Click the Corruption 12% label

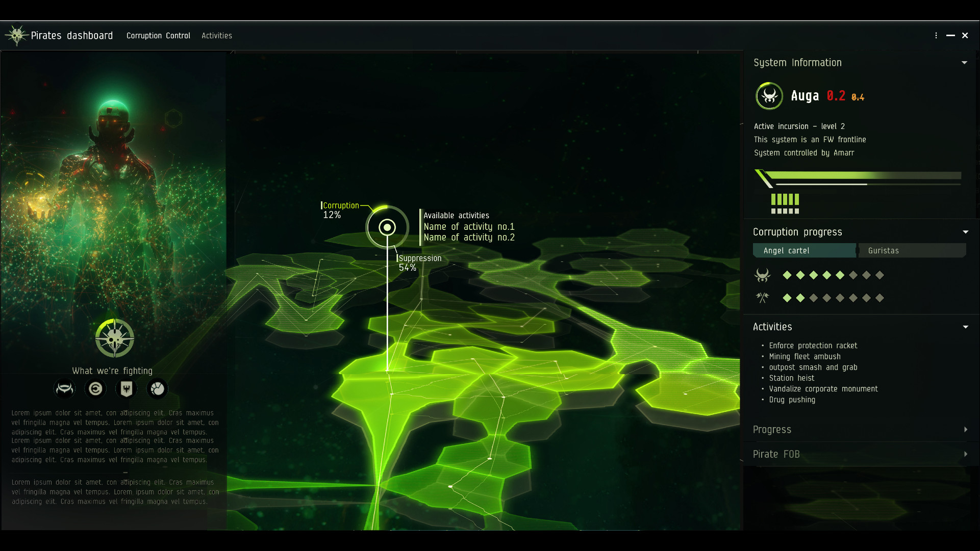(340, 210)
